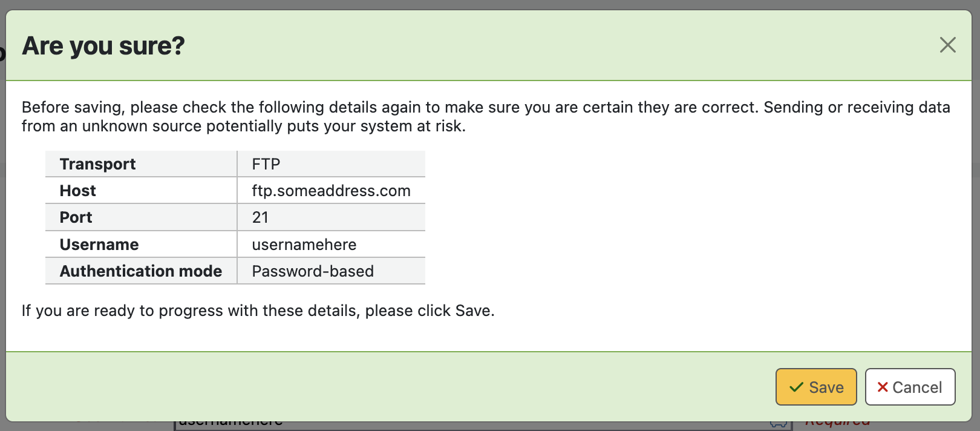Click the FTP transport value
980x431 pixels.
(266, 164)
